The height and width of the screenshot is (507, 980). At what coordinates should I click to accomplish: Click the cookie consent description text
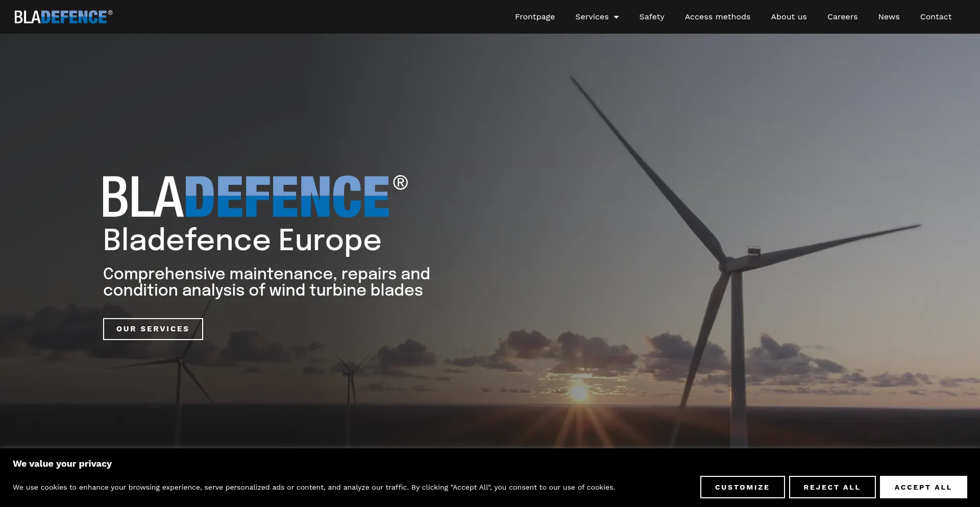pyautogui.click(x=314, y=487)
